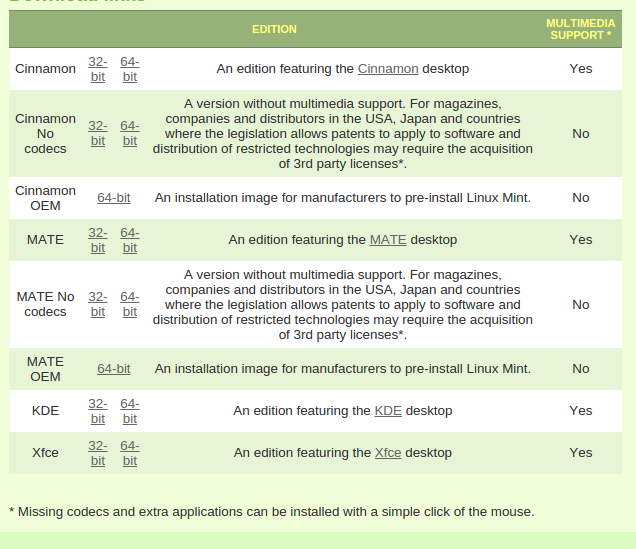Image resolution: width=636 pixels, height=549 pixels.
Task: Open the Xfce 32-bit download link
Action: point(98,453)
